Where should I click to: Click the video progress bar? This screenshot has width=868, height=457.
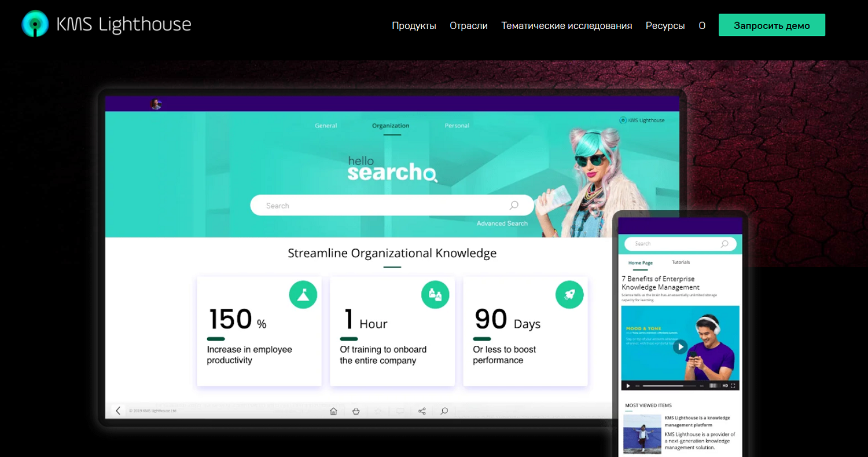pos(670,386)
